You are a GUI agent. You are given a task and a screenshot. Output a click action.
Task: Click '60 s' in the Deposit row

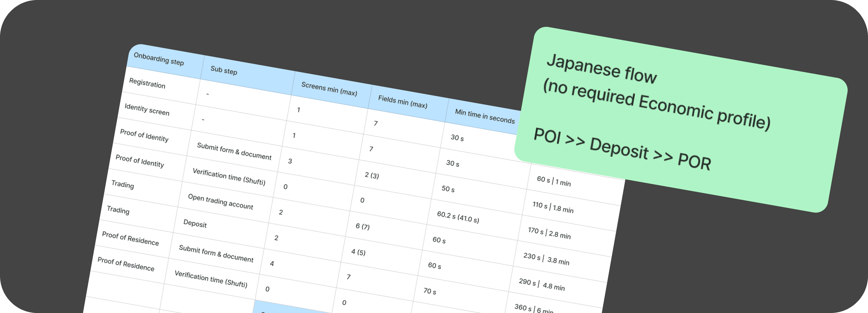(435, 266)
